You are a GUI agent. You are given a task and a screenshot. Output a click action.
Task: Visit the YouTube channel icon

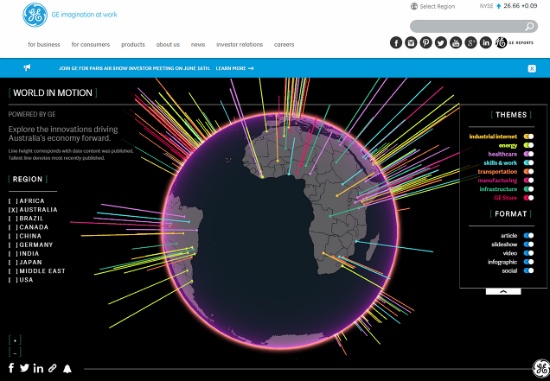tap(456, 42)
